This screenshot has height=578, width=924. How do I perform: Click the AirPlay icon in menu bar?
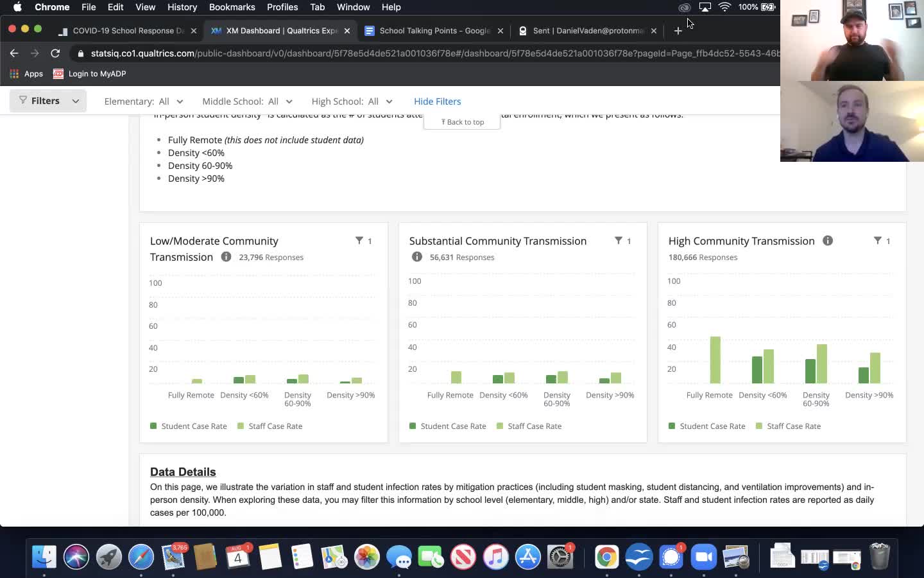tap(705, 7)
